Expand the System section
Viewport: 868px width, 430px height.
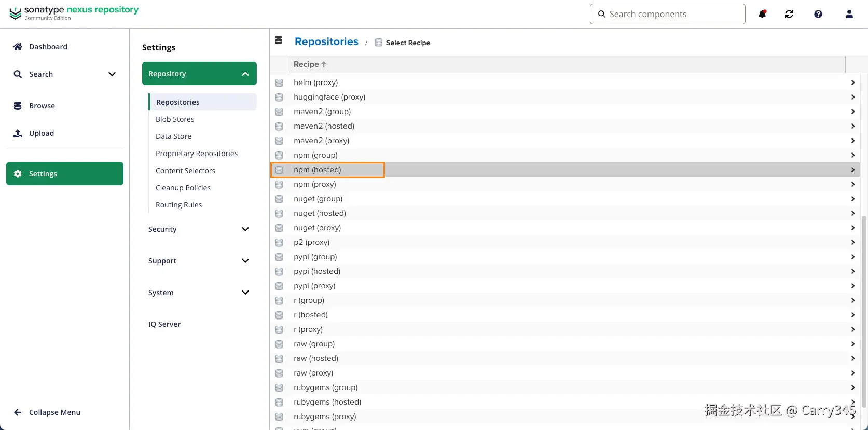(x=245, y=293)
